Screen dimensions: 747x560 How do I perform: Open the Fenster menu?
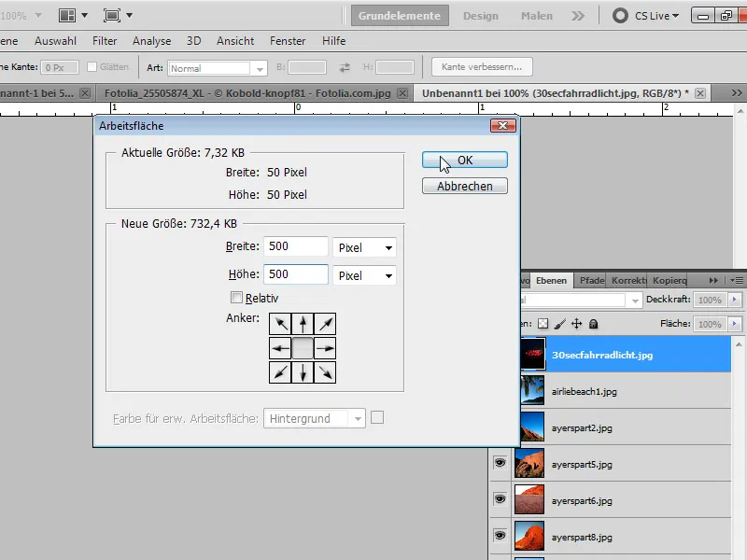288,41
